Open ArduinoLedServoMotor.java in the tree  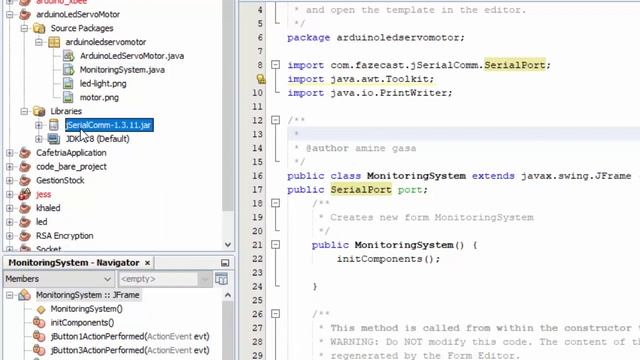pos(132,56)
